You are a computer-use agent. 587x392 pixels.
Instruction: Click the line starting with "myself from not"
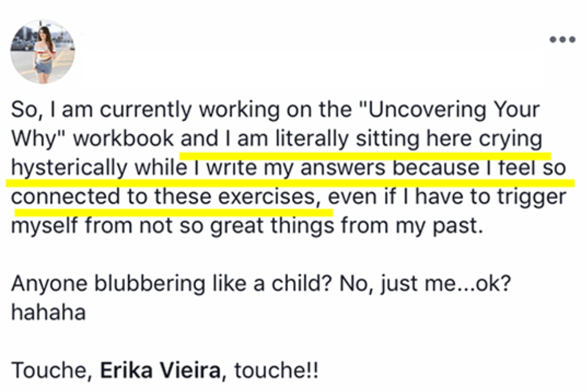pyautogui.click(x=247, y=226)
